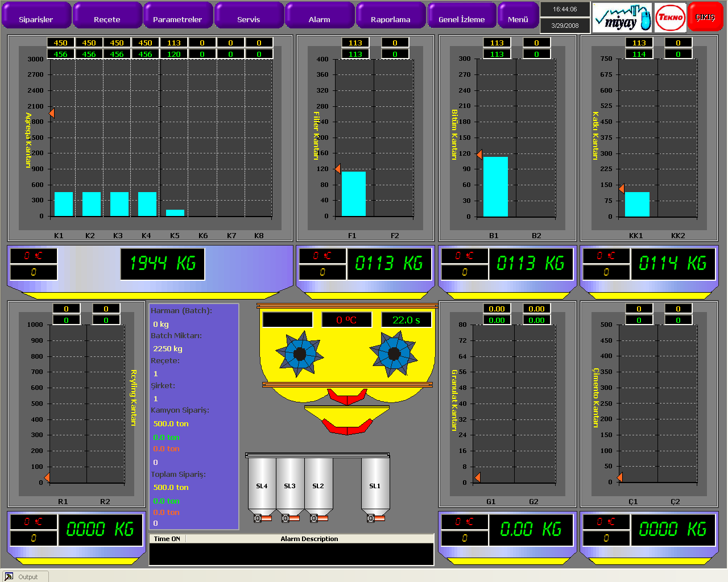Click the K5 setpoint value 113
The height and width of the screenshot is (582, 728).
[x=173, y=43]
